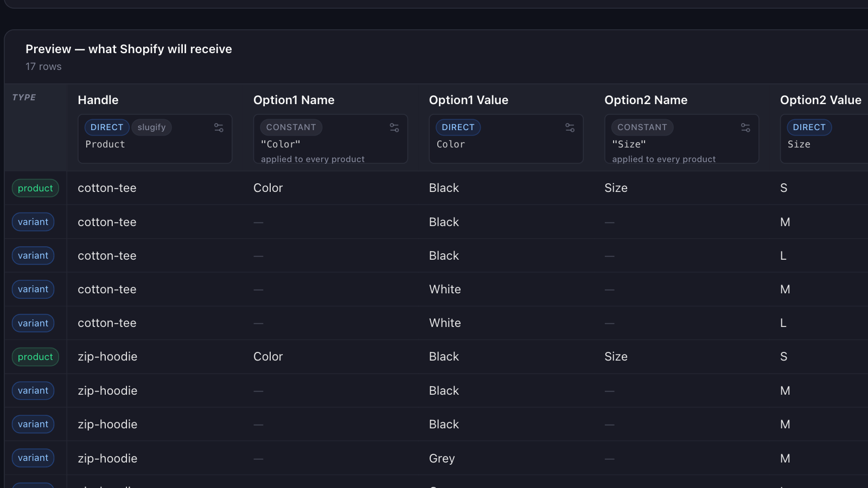This screenshot has height=488, width=868.
Task: Click the S size value in cotton-tee product row
Action: (783, 188)
